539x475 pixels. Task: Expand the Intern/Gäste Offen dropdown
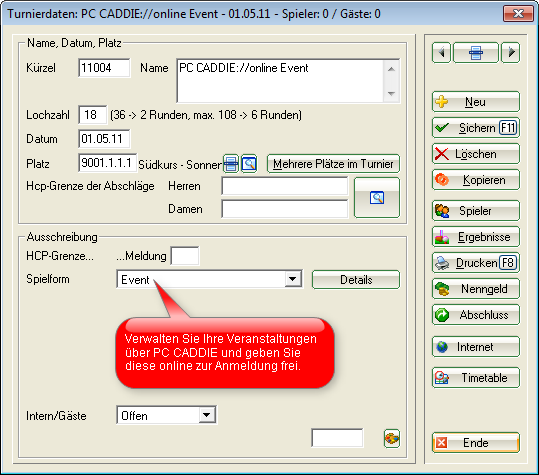pos(207,415)
